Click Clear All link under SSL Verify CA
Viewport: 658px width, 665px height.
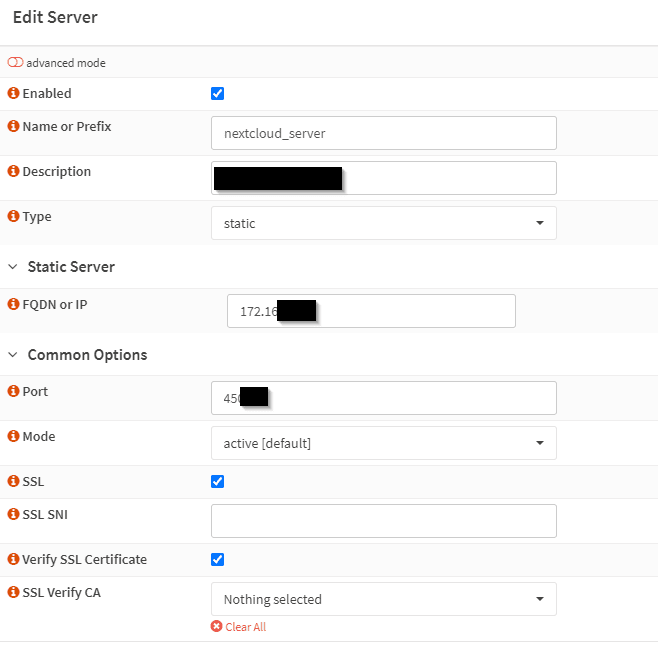[x=246, y=627]
